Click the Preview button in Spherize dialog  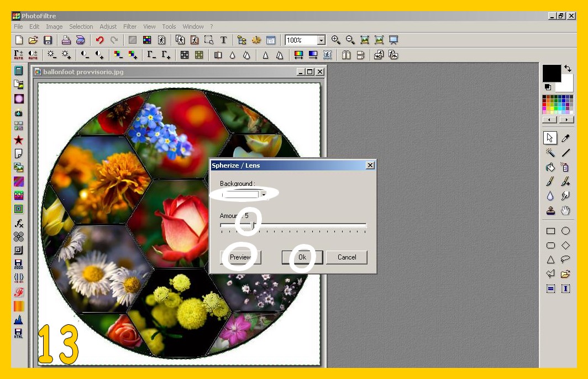[240, 257]
